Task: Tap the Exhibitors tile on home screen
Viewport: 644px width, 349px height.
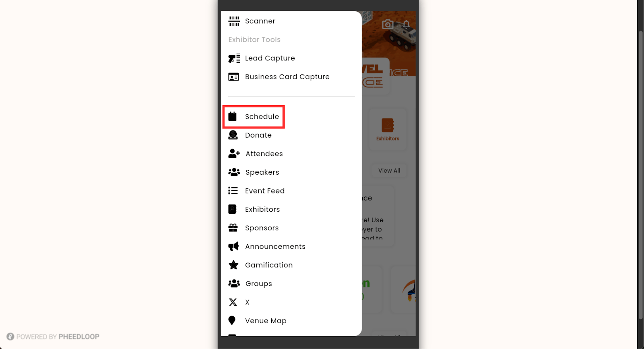Action: pyautogui.click(x=388, y=130)
